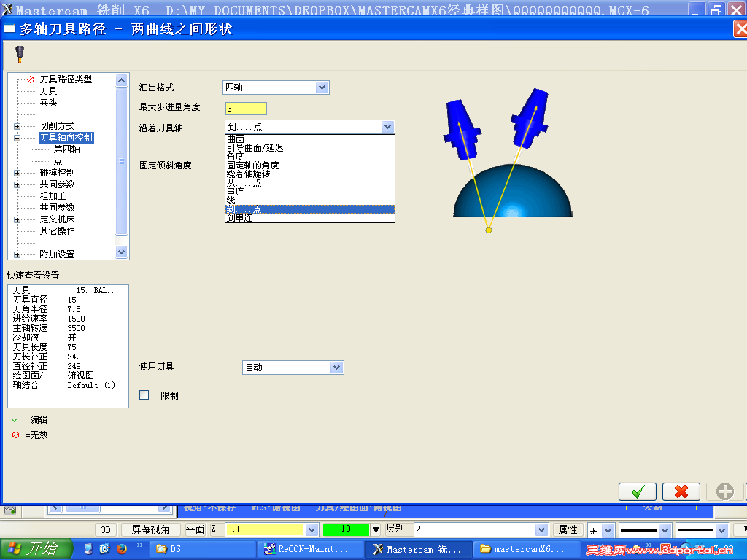Select 刀具路径类型 tree item with invalid icon
This screenshot has height=560, width=747.
click(66, 79)
